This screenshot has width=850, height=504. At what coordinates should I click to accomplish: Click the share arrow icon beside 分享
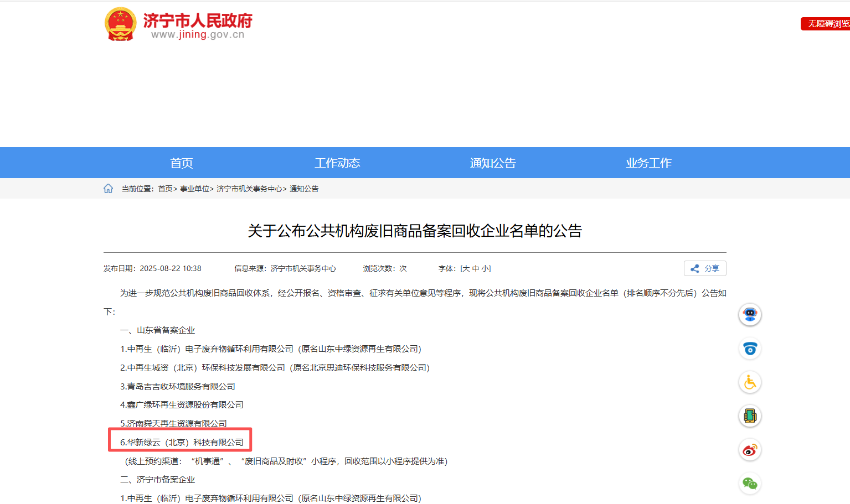click(695, 268)
